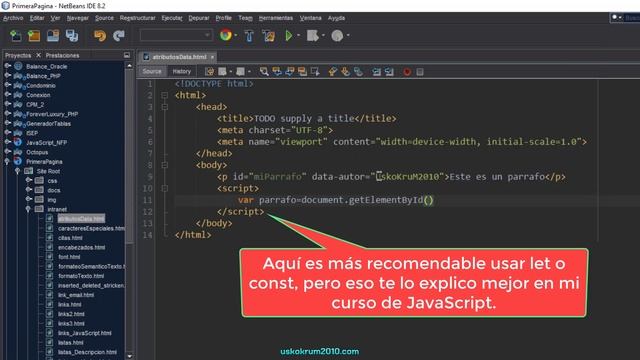Screen dimensions: 640x360
Task: Click Previous Bookmark editor icon
Action: point(333,72)
